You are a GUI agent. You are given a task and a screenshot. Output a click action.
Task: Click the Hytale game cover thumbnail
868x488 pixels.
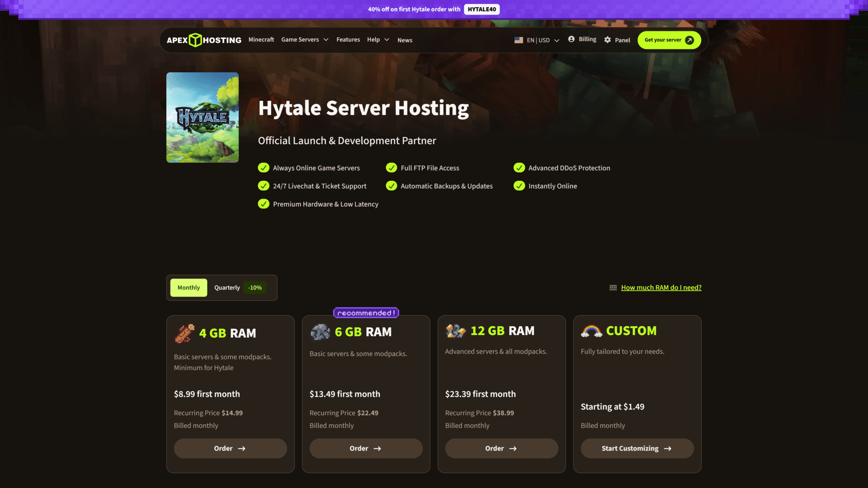tap(202, 117)
